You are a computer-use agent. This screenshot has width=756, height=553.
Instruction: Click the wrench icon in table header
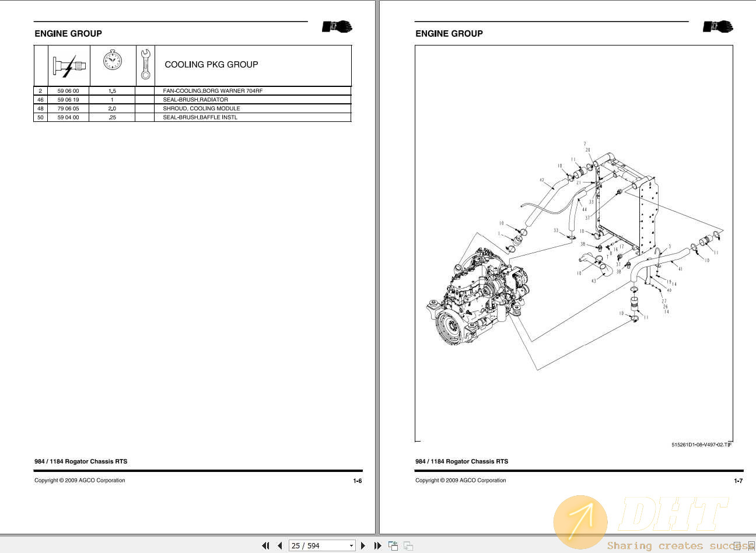click(x=145, y=64)
